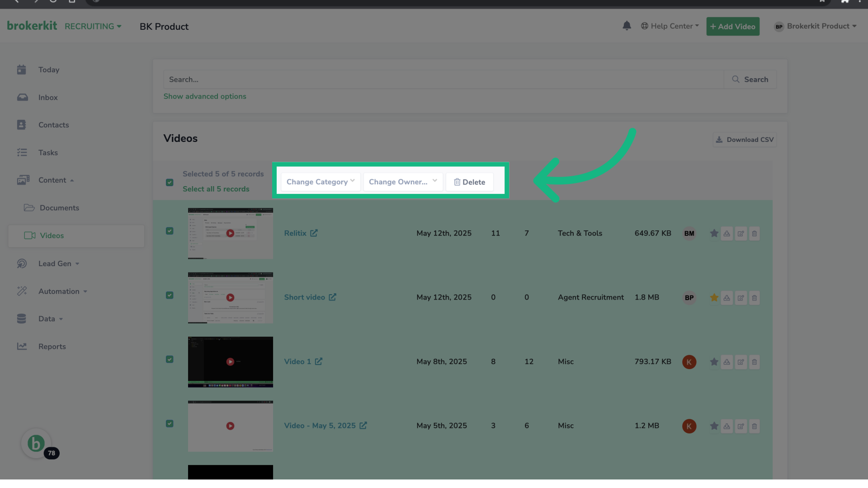Click the BM owner avatar
This screenshot has width=868, height=488.
[x=689, y=234]
